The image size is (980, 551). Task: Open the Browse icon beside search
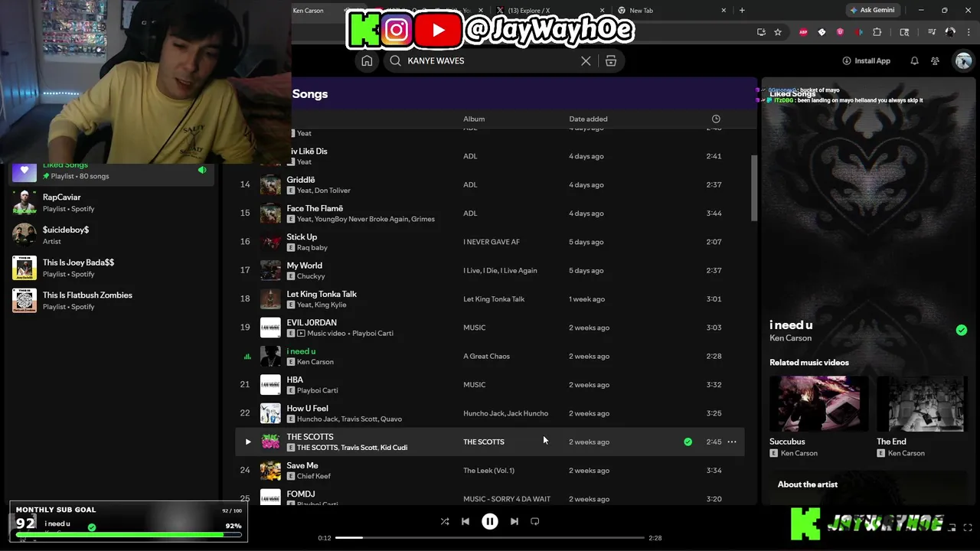(x=611, y=60)
